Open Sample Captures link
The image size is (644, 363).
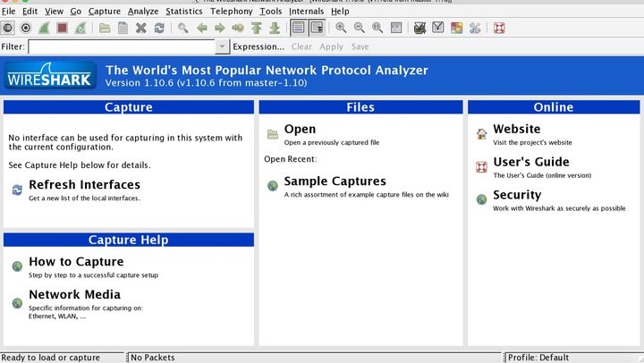pyautogui.click(x=335, y=181)
